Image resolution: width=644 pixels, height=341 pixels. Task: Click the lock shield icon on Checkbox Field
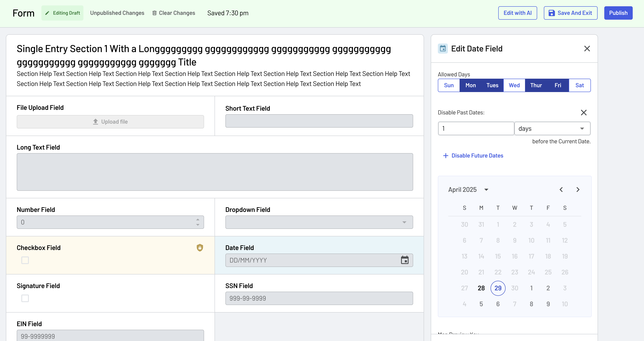tap(200, 247)
